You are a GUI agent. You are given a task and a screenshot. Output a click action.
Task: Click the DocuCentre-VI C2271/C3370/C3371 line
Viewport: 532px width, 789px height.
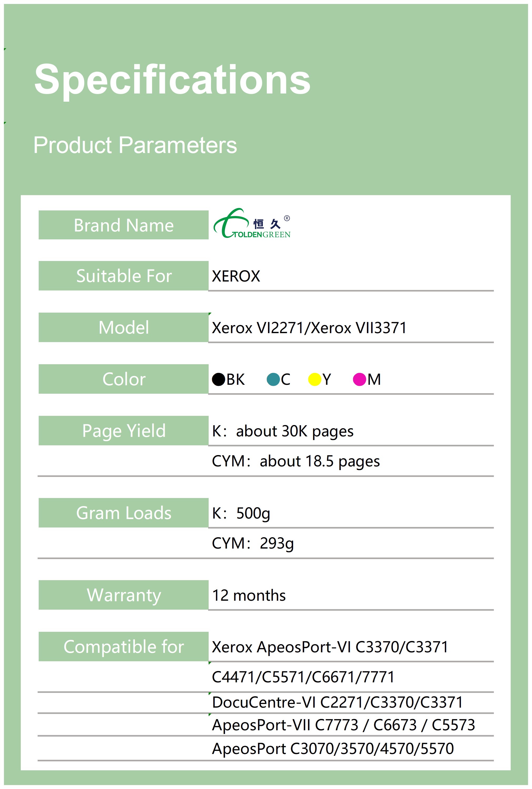pyautogui.click(x=337, y=702)
